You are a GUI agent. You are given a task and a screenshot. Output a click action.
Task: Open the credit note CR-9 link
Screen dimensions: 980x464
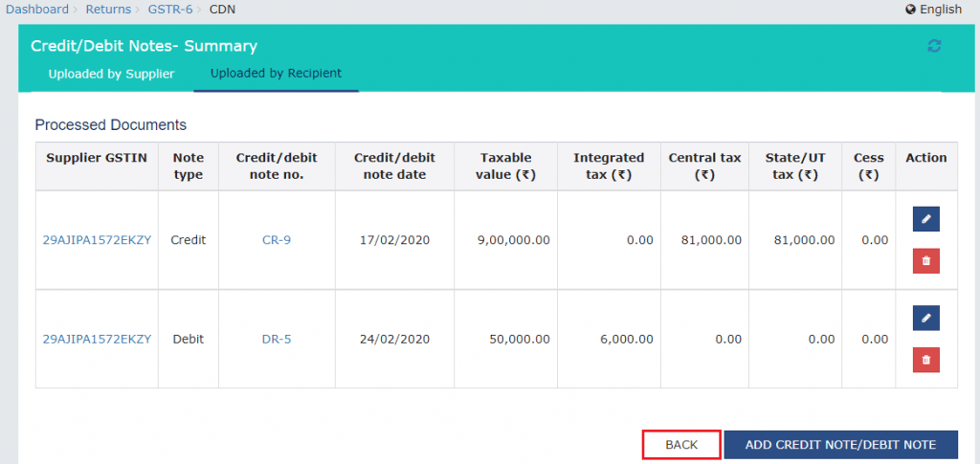277,240
